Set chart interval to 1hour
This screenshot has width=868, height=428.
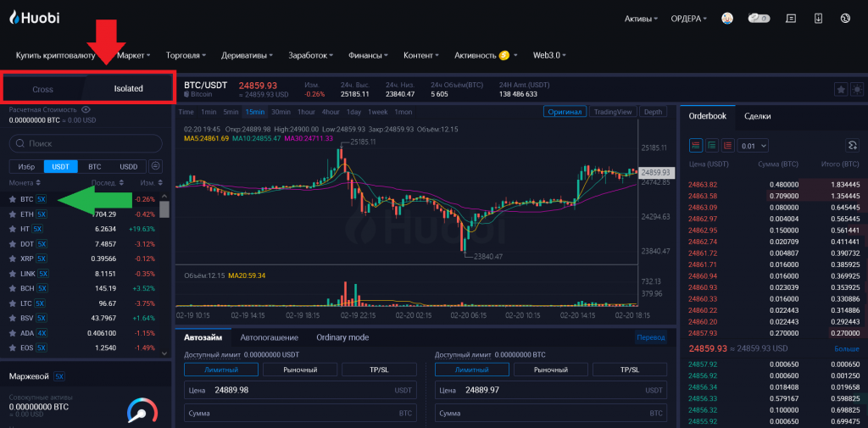[306, 112]
